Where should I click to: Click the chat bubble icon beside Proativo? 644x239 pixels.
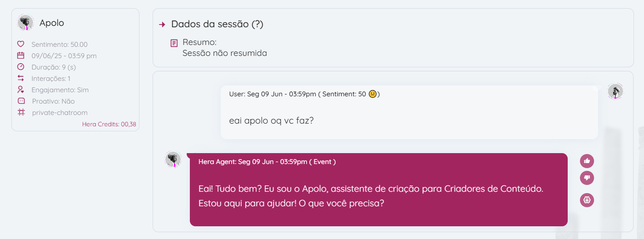(x=21, y=101)
